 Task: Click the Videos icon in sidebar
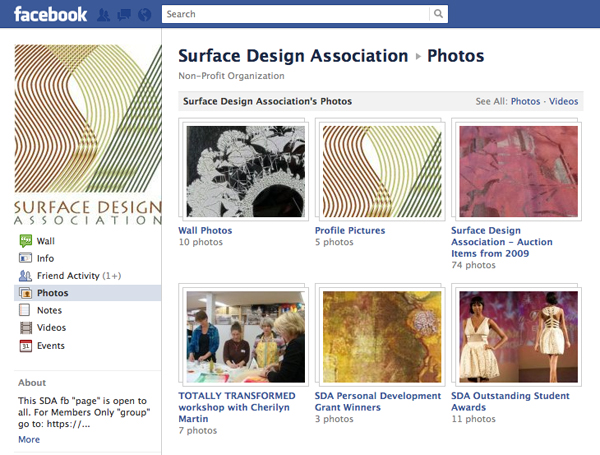26,328
